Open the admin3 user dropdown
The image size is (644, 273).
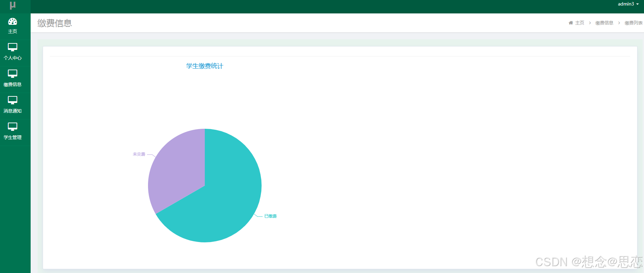point(628,4)
